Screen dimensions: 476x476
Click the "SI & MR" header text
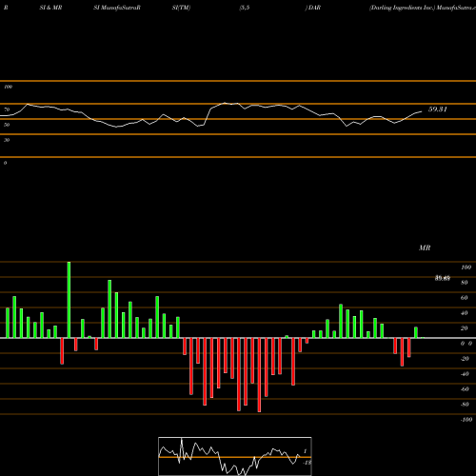pyautogui.click(x=50, y=8)
